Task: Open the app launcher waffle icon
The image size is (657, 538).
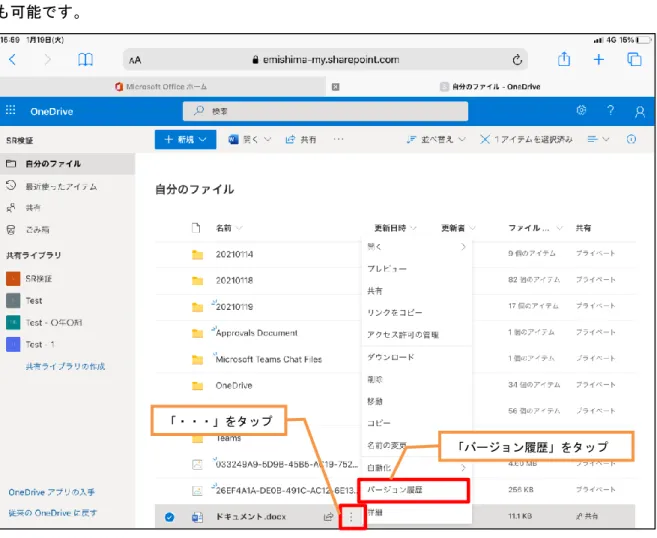Action: 10,111
